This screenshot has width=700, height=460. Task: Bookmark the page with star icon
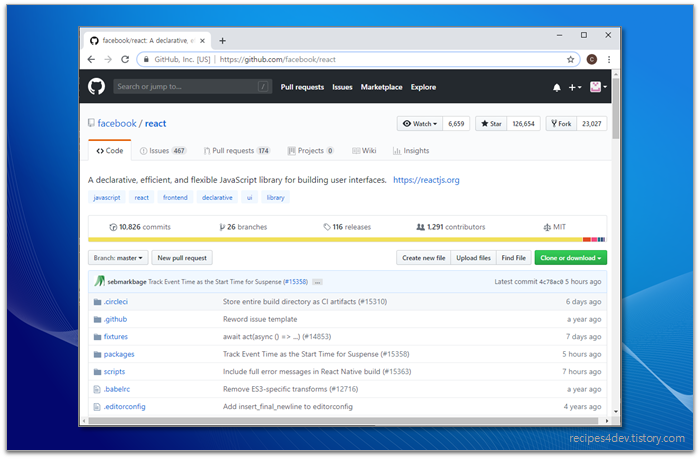click(570, 59)
